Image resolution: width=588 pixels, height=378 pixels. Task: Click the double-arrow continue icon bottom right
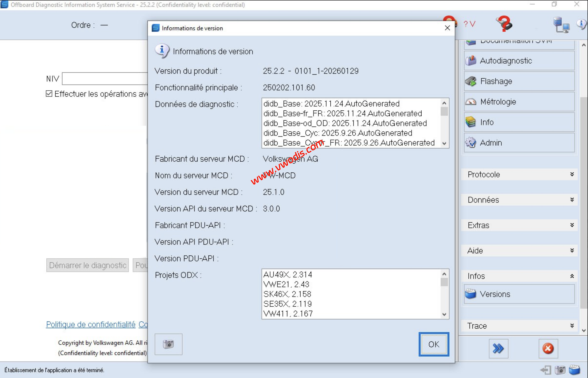coord(498,348)
